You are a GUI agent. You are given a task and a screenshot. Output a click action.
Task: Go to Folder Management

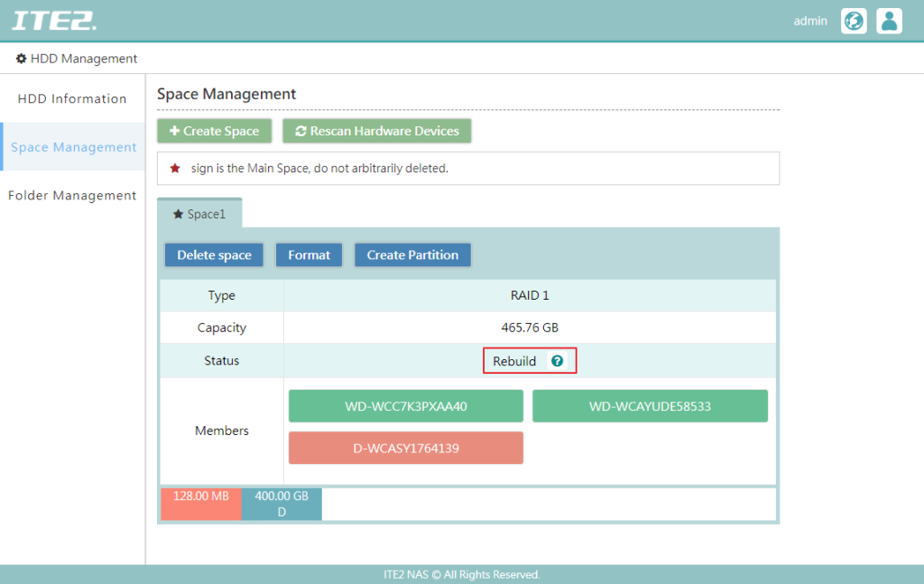[x=72, y=195]
